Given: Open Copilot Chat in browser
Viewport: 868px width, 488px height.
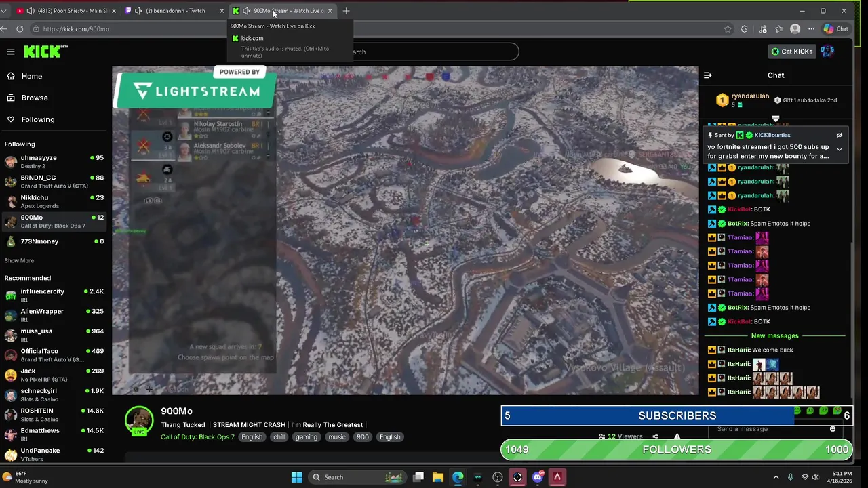Looking at the screenshot, I should [x=835, y=28].
